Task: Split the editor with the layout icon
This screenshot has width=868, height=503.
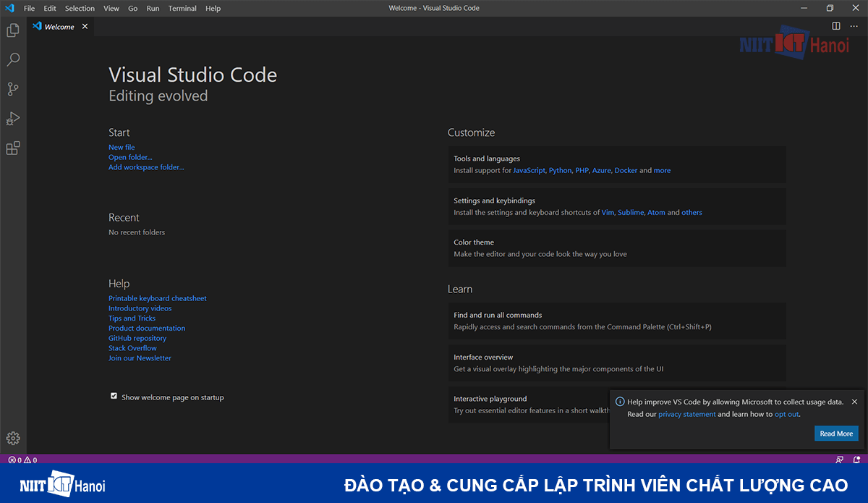Action: [x=835, y=25]
